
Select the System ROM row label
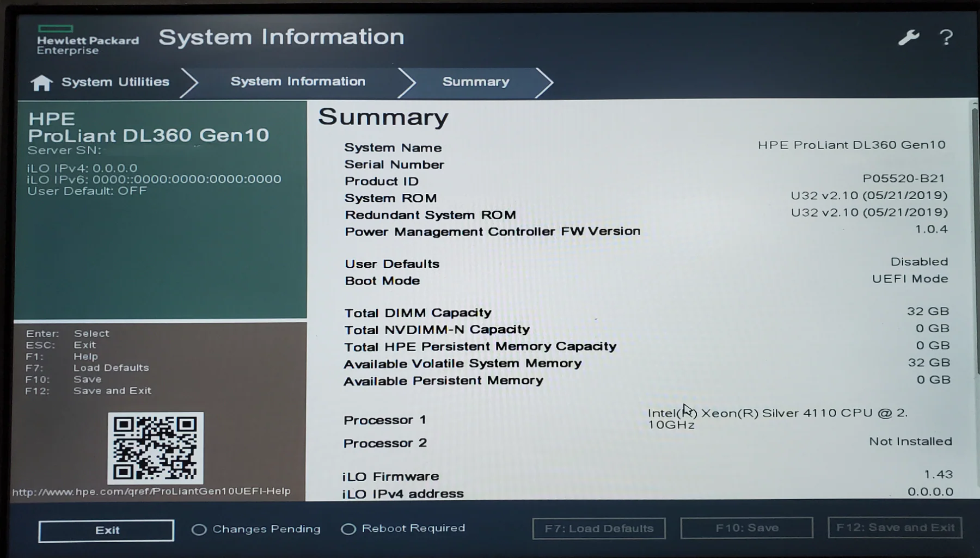pos(390,198)
